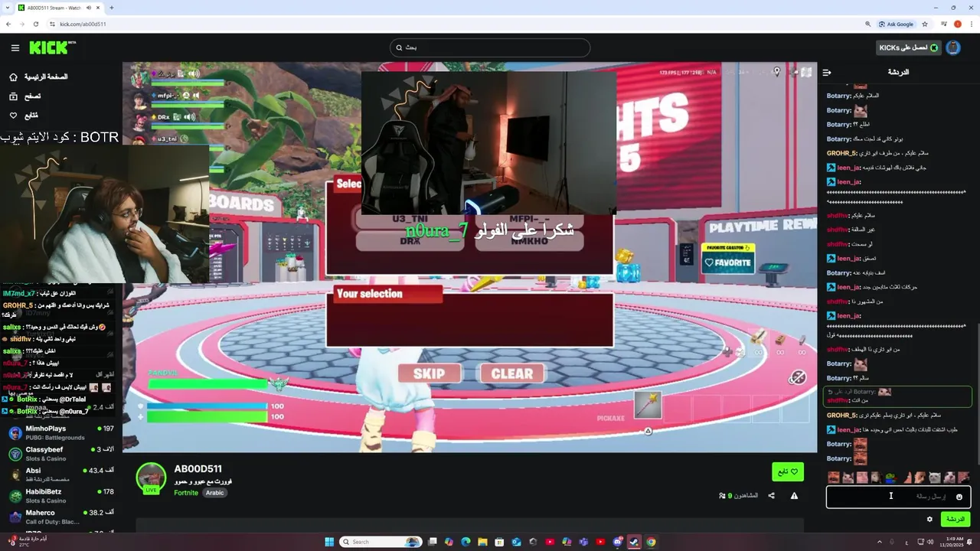Open the following متابع sidebar item
The image size is (980, 551).
click(x=24, y=116)
